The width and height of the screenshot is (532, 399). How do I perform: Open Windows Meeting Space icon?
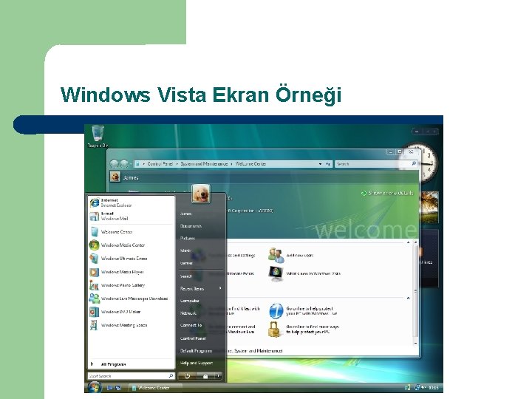94,325
